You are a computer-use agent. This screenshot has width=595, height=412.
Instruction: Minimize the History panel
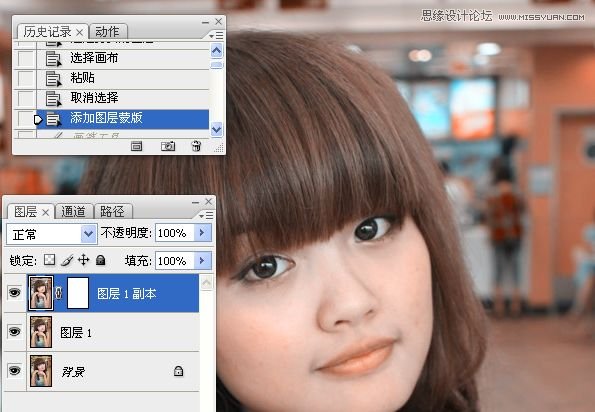click(206, 22)
